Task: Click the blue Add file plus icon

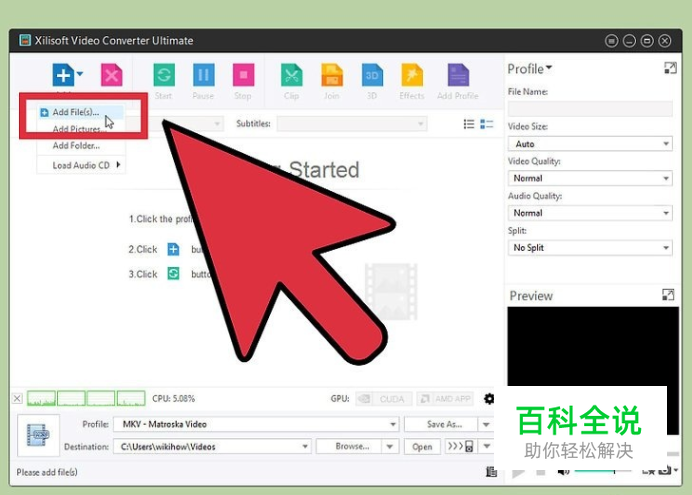Action: tap(63, 75)
